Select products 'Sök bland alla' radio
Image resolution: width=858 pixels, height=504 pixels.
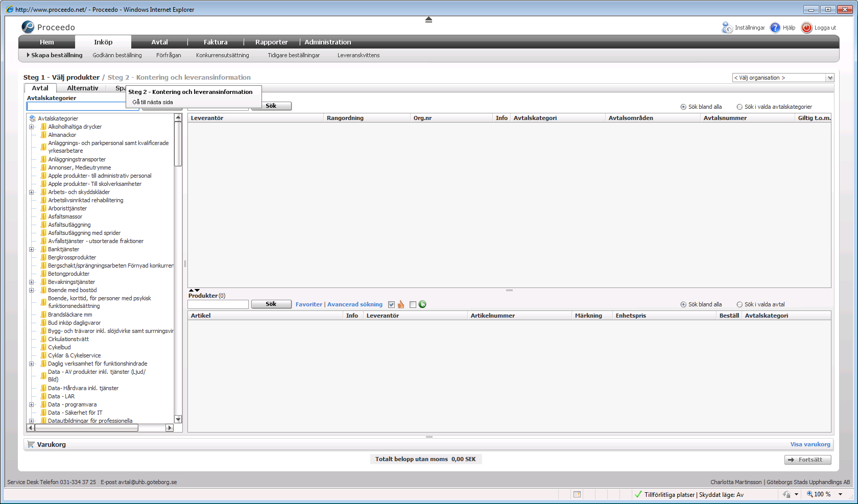coord(683,304)
